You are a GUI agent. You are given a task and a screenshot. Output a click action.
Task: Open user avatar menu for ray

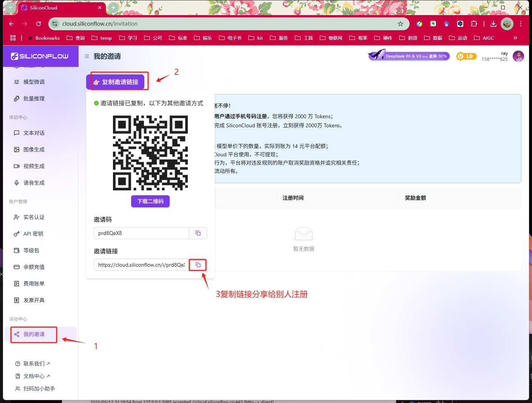click(518, 56)
